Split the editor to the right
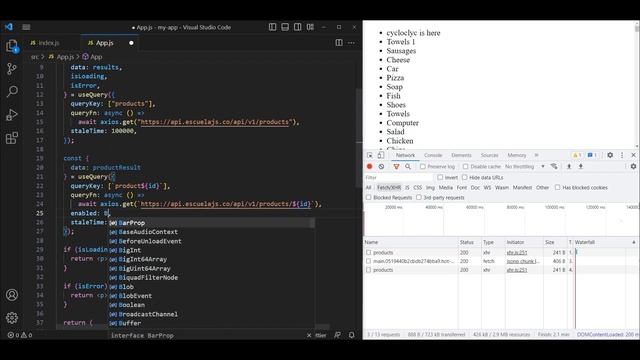The height and width of the screenshot is (360, 640). point(339,42)
